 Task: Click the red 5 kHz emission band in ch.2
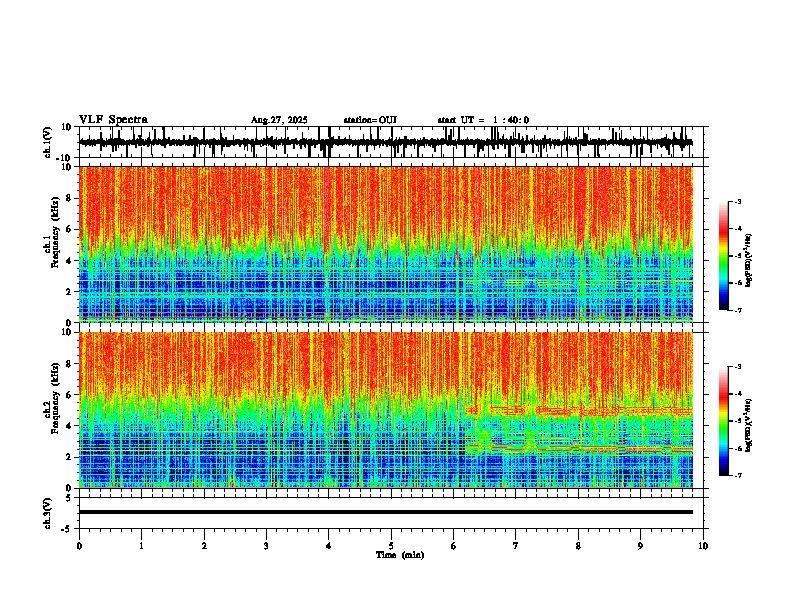[578, 411]
